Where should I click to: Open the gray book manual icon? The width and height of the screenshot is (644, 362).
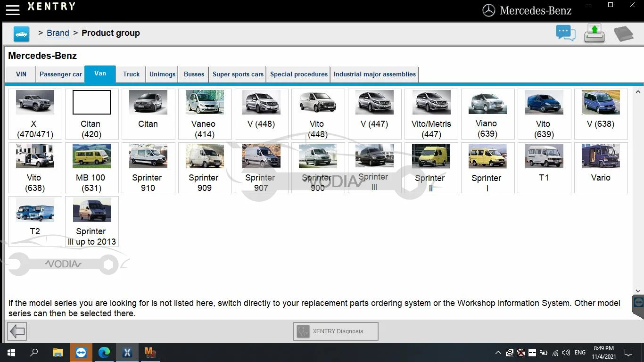tap(623, 34)
